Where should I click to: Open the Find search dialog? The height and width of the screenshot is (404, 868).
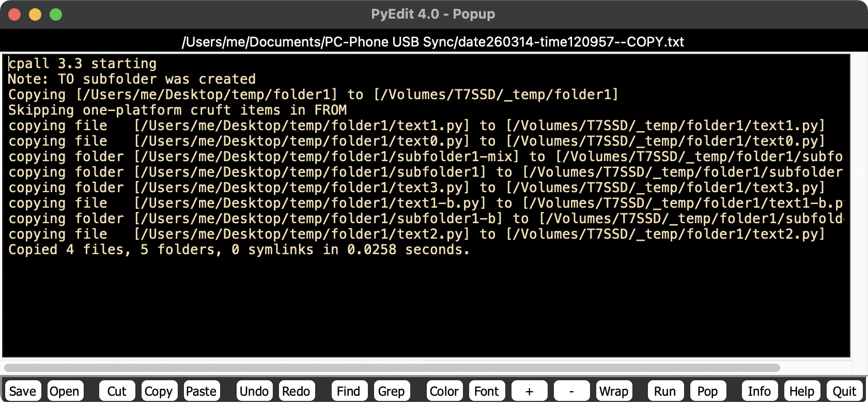click(x=349, y=391)
